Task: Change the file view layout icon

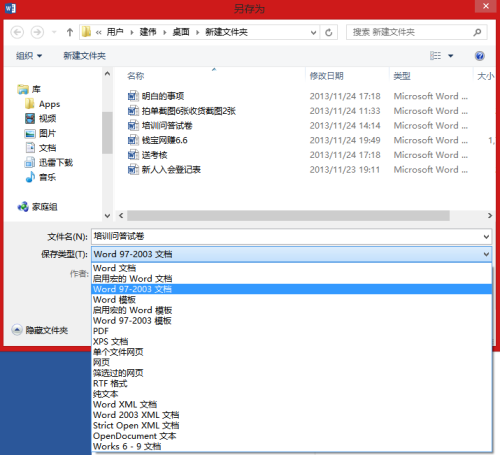Action: (435, 56)
